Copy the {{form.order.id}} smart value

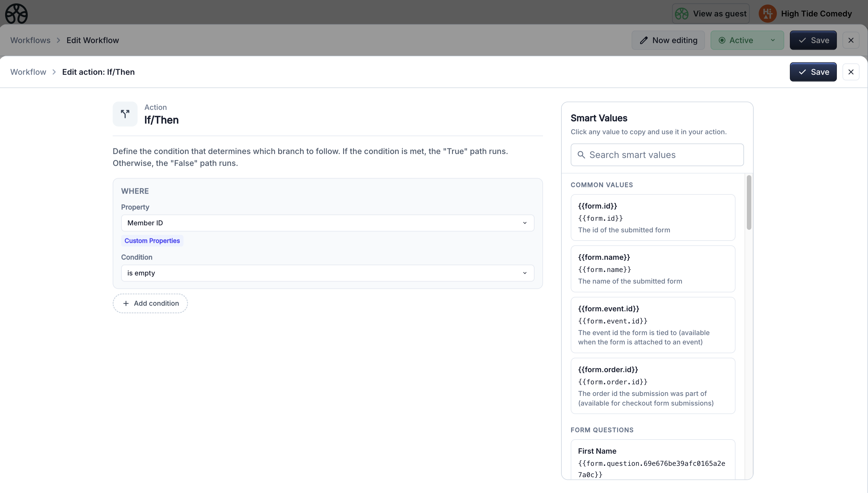point(653,386)
